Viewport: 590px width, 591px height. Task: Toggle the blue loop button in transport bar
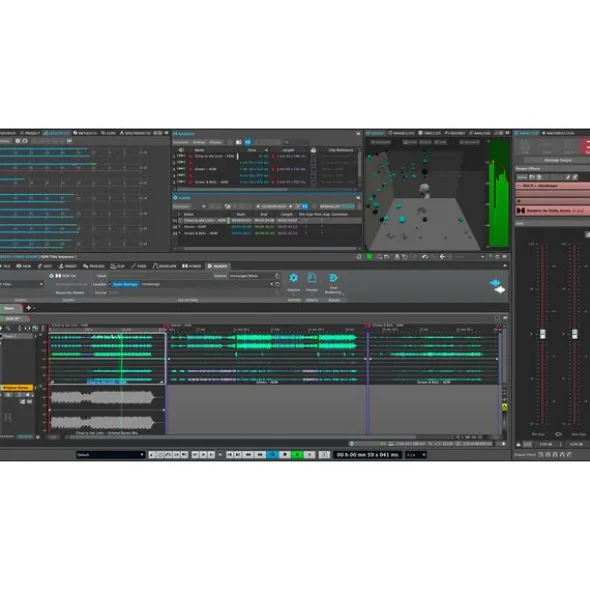pos(272,455)
